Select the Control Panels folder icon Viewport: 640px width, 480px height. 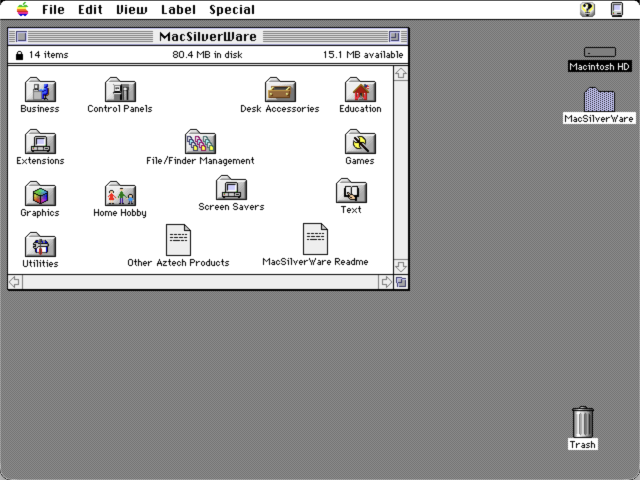click(120, 89)
